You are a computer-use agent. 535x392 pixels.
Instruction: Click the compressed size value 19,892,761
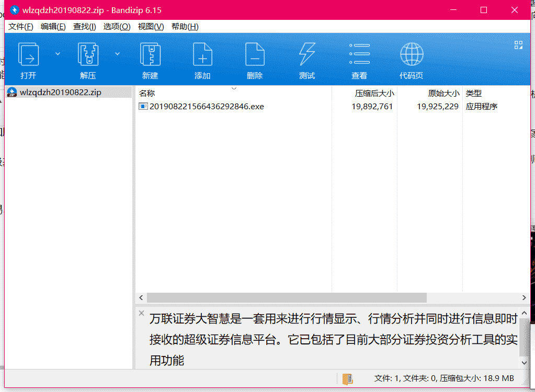[x=372, y=106]
